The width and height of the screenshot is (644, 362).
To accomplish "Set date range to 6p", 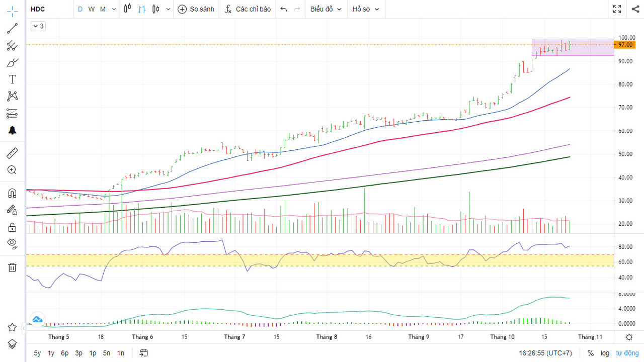I will tap(65, 353).
